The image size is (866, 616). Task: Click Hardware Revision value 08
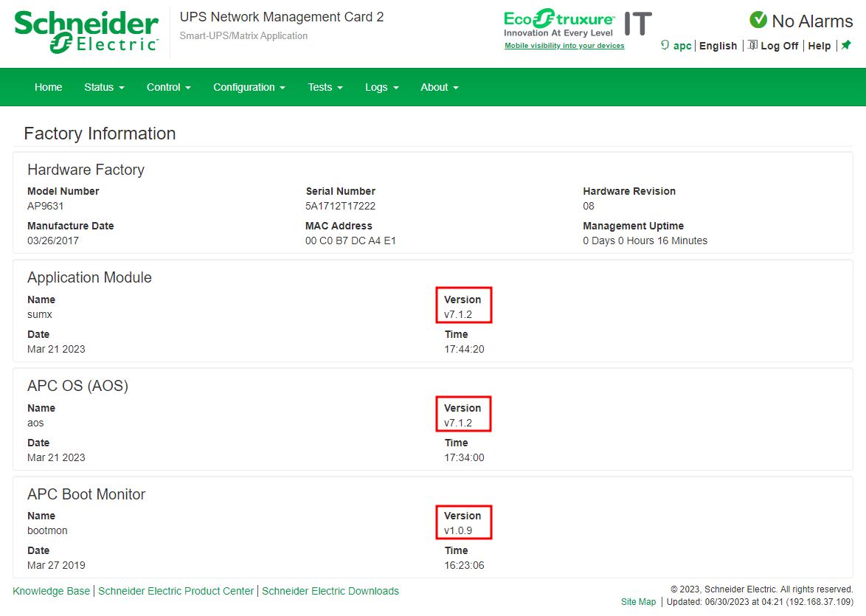[589, 206]
